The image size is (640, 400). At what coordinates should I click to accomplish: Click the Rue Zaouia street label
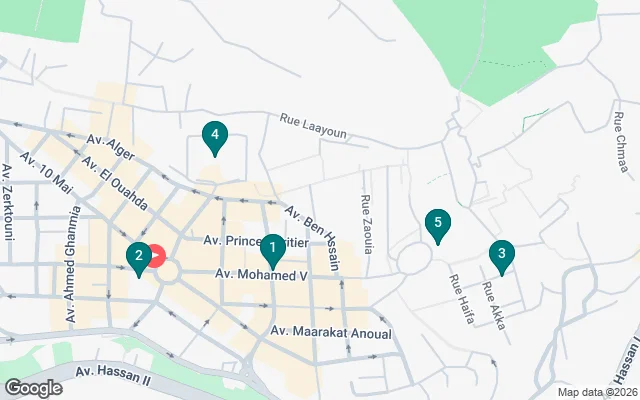[x=366, y=224]
